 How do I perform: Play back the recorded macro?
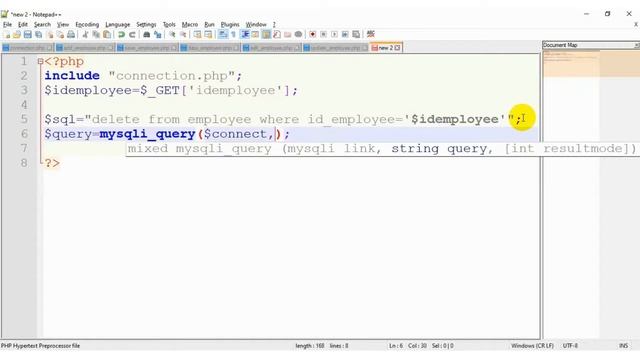coord(334,35)
